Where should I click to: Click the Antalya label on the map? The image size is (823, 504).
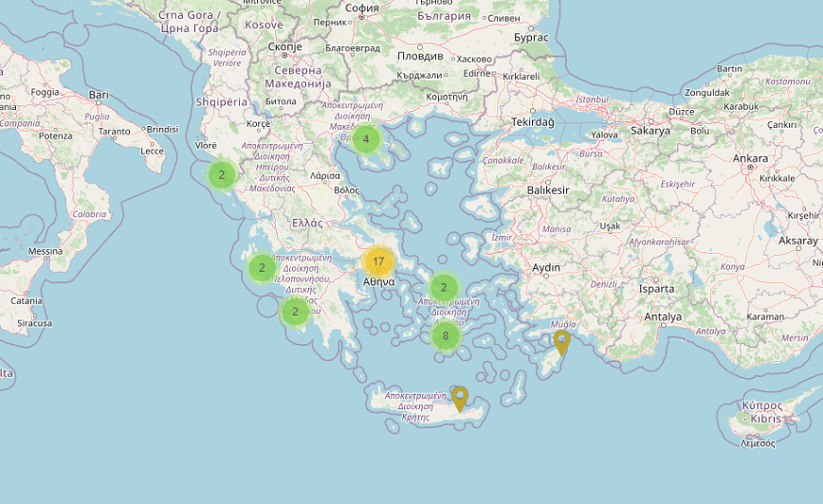663,316
